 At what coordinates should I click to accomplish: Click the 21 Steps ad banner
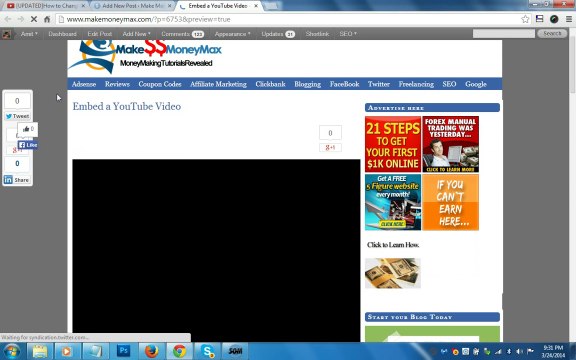click(x=393, y=144)
